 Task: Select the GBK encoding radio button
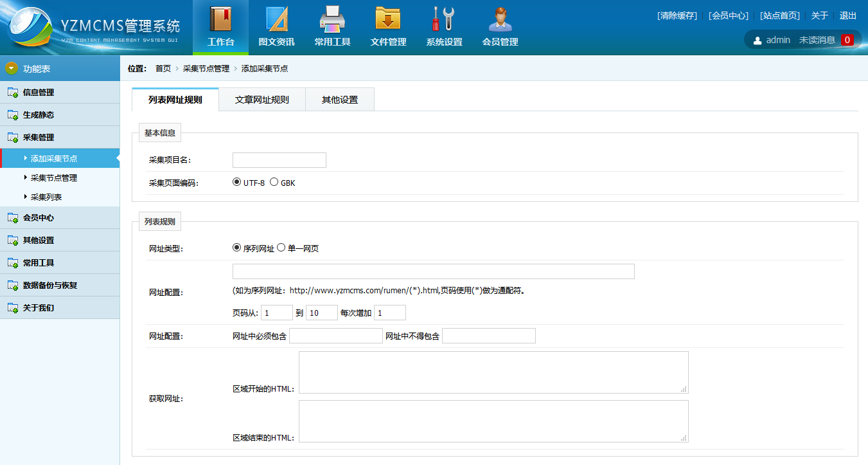click(274, 182)
